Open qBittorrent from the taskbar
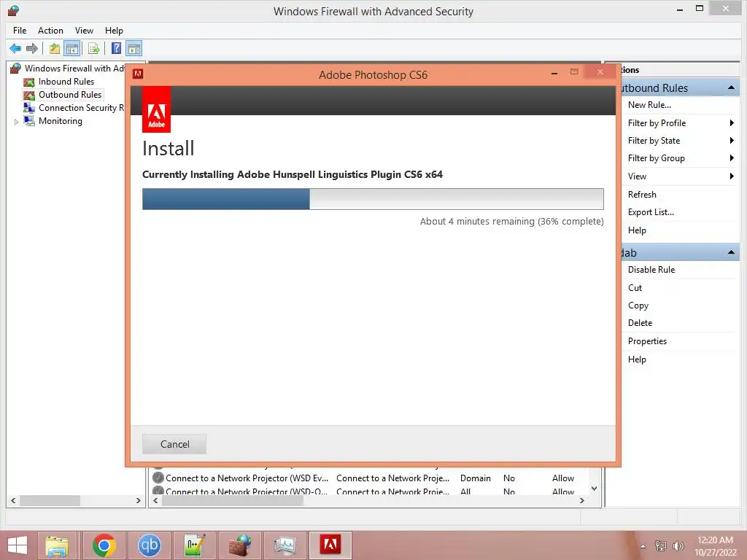 149,545
